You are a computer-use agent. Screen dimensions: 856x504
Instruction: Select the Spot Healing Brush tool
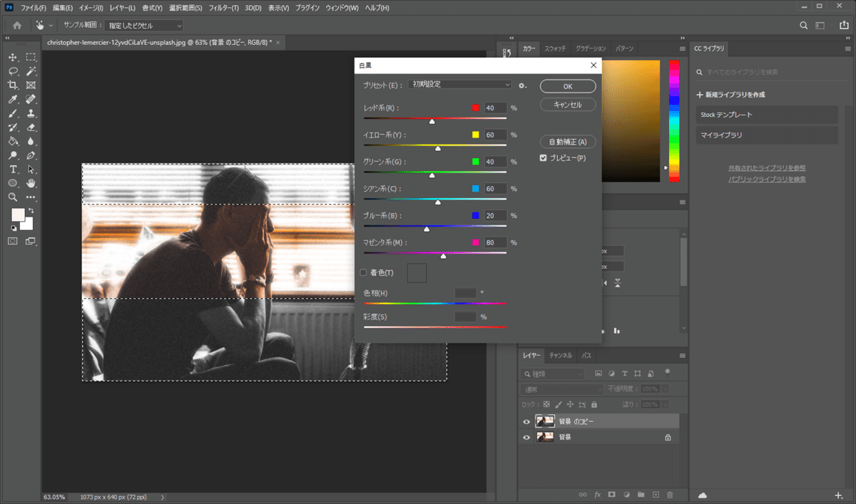coord(31,99)
